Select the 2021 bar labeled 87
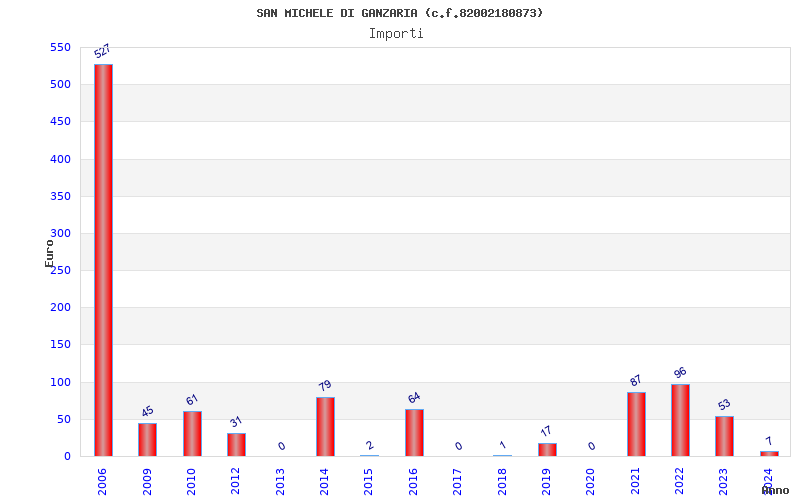 636,424
